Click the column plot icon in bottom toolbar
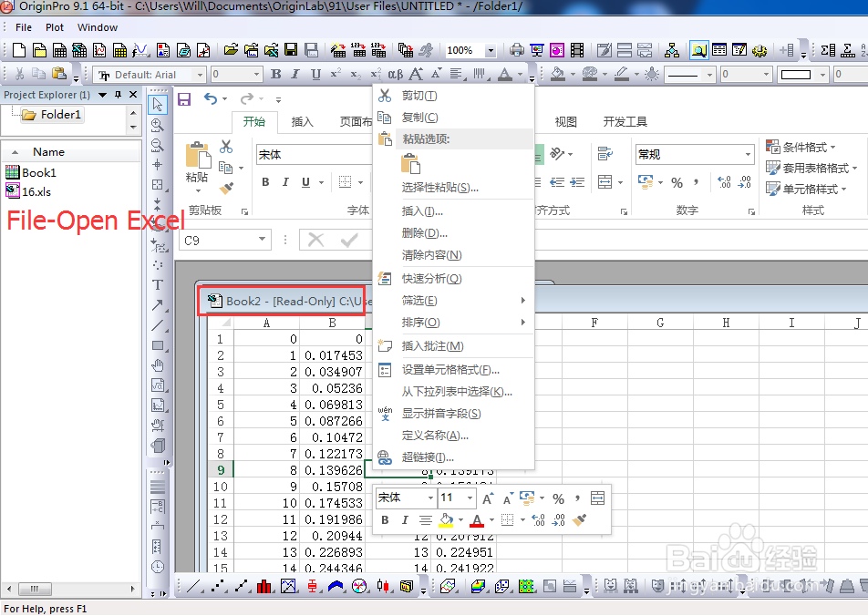Viewport: 868px width, 616px height. [264, 586]
